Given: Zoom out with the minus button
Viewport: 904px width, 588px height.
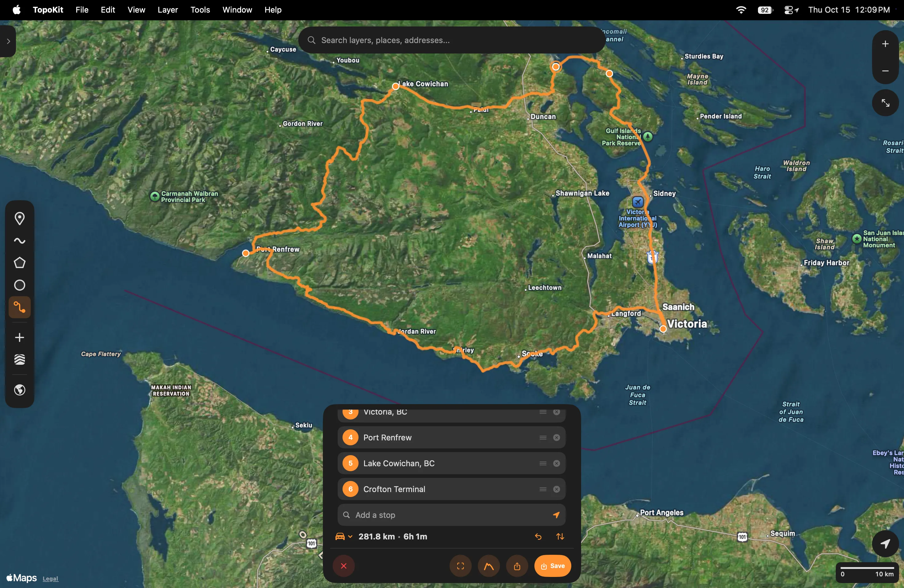Looking at the screenshot, I should pyautogui.click(x=885, y=71).
